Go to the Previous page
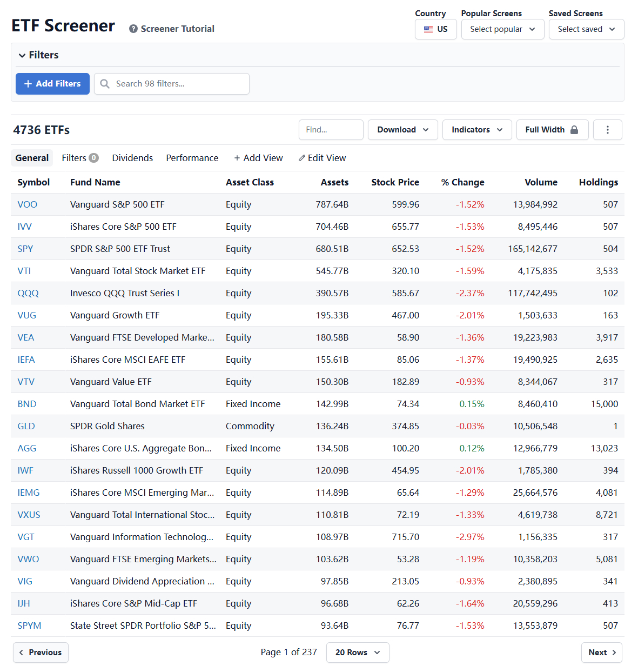638x672 pixels. [x=41, y=653]
